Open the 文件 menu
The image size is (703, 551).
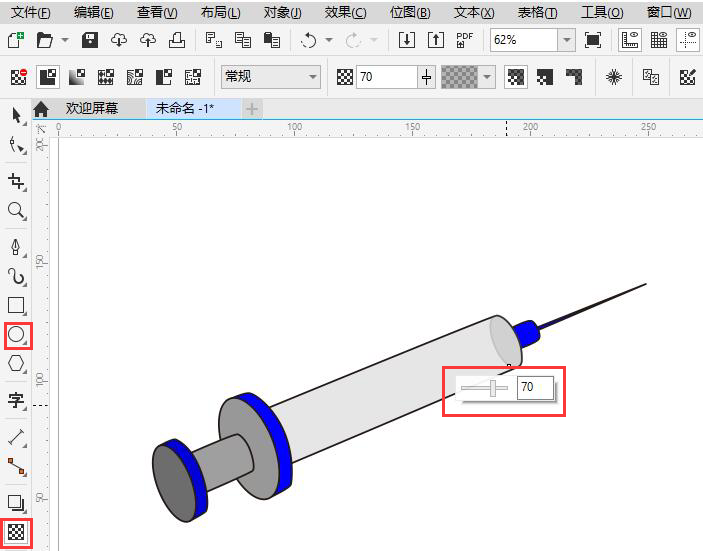click(30, 13)
